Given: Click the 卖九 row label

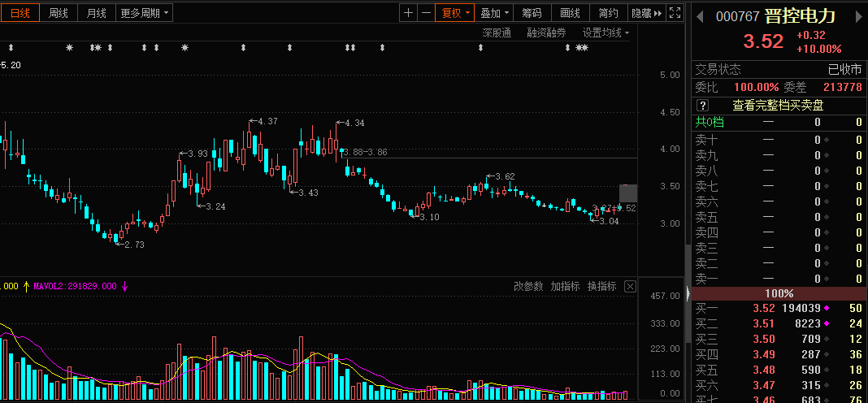Looking at the screenshot, I should click(707, 155).
